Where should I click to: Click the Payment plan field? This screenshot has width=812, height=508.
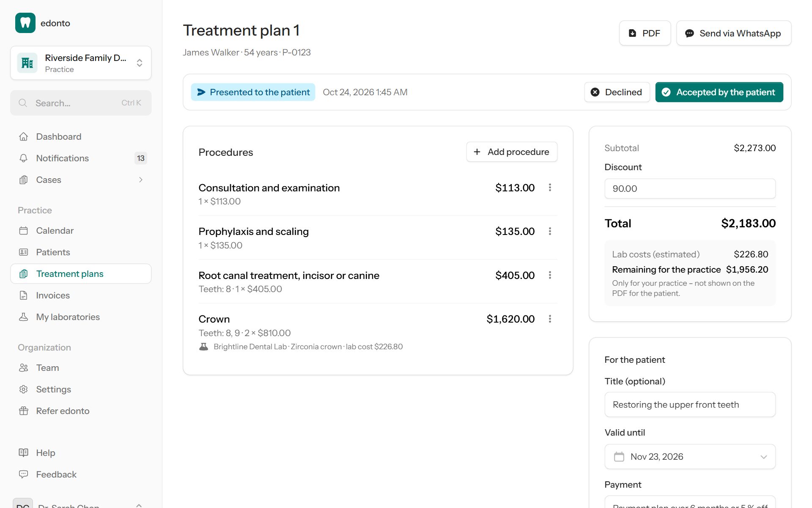click(x=690, y=502)
